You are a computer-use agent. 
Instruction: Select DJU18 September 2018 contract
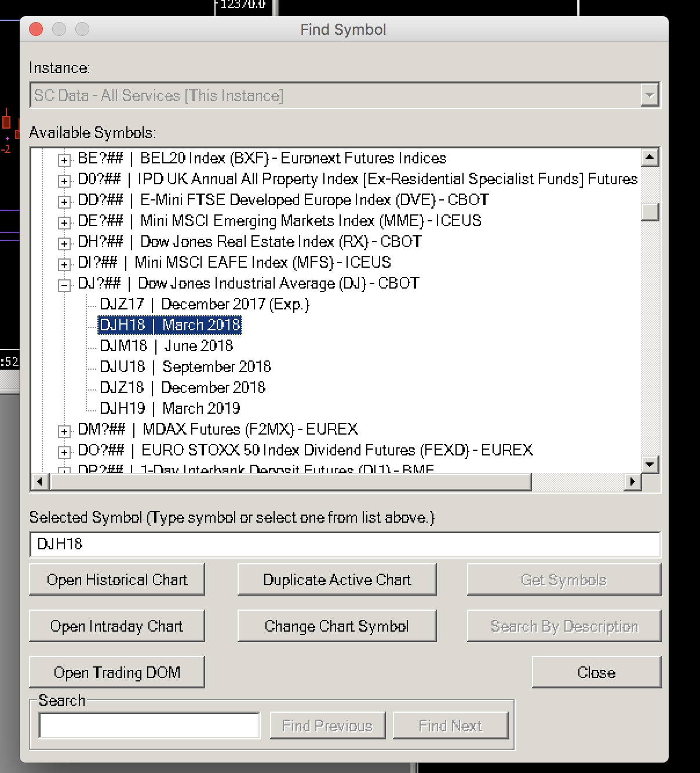185,367
